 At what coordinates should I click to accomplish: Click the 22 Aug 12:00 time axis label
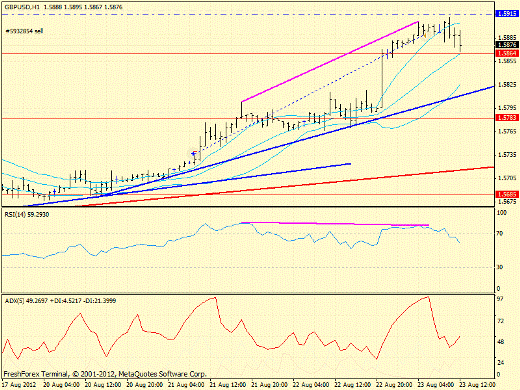tap(353, 385)
